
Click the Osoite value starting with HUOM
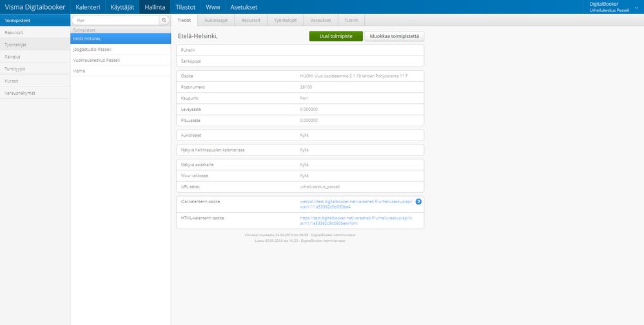(354, 77)
